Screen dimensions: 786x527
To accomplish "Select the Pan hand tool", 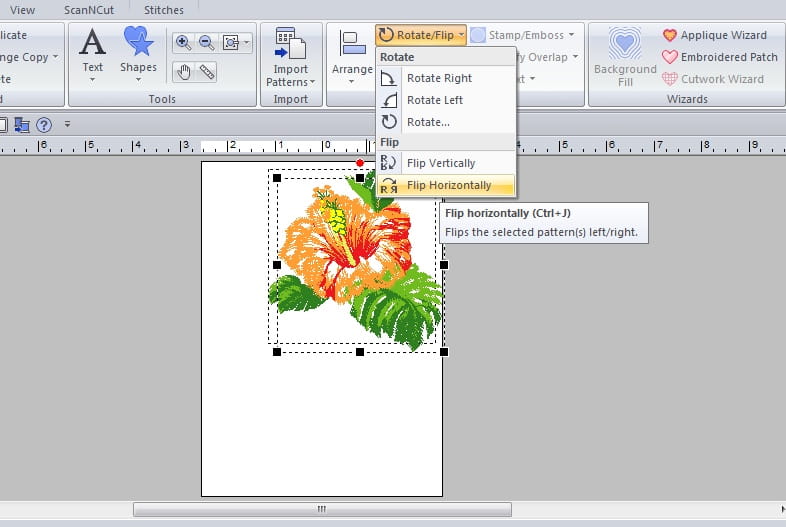I will pyautogui.click(x=183, y=71).
